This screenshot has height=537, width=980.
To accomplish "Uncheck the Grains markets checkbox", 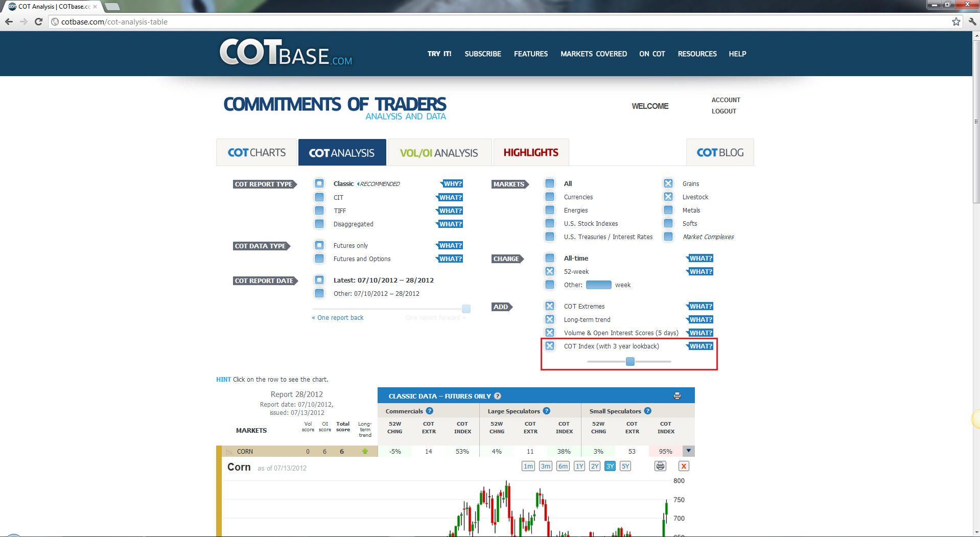I will click(x=668, y=183).
